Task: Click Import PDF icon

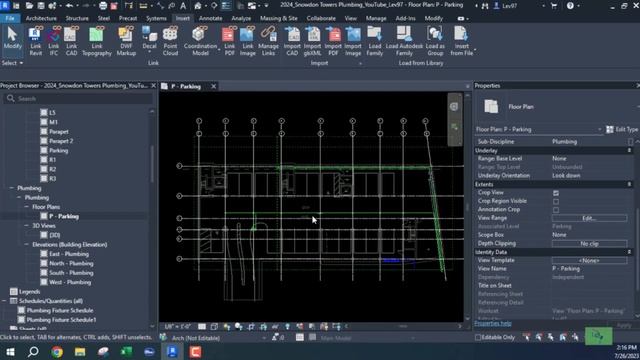Action: [x=333, y=41]
